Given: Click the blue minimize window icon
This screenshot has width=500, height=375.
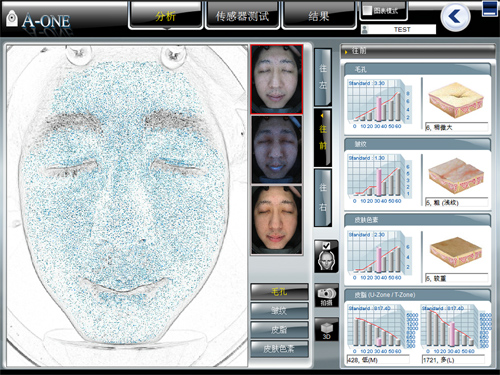Looking at the screenshot, I should coord(490,9).
